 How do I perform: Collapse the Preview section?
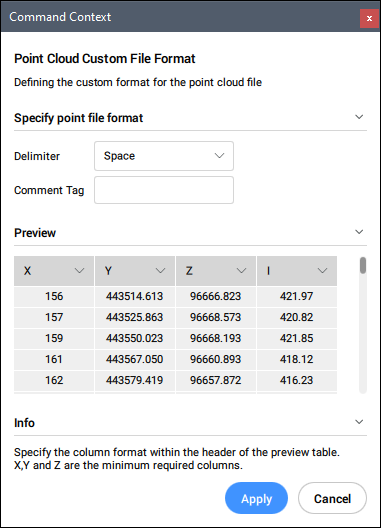(359, 232)
